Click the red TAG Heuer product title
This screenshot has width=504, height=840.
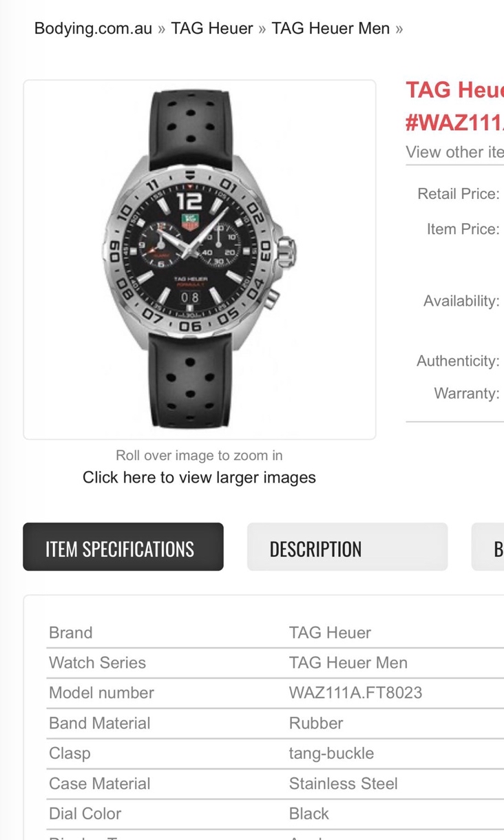455,107
